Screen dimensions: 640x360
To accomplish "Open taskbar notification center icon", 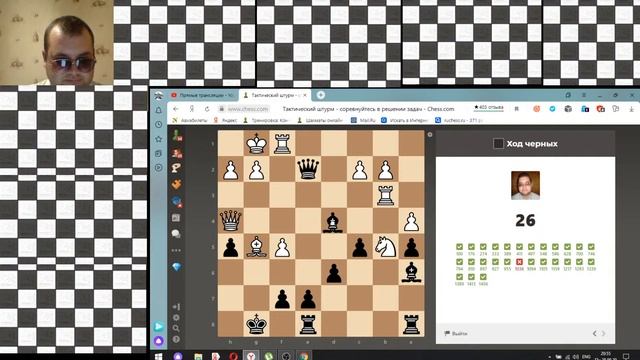I will (626, 357).
